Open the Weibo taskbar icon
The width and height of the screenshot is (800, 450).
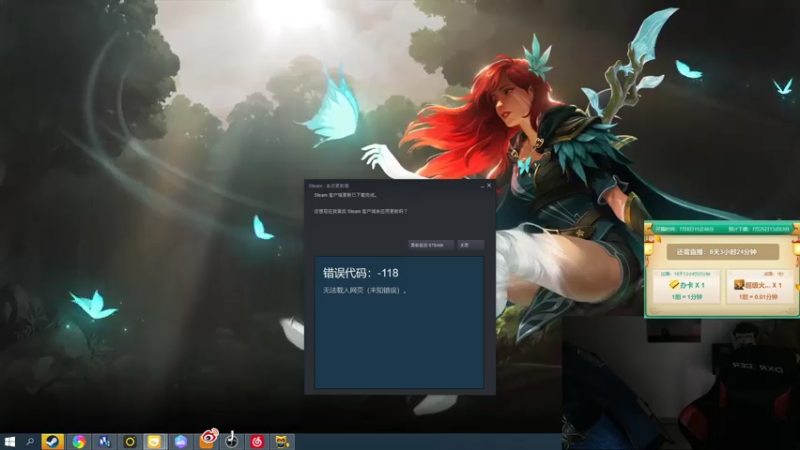point(208,439)
